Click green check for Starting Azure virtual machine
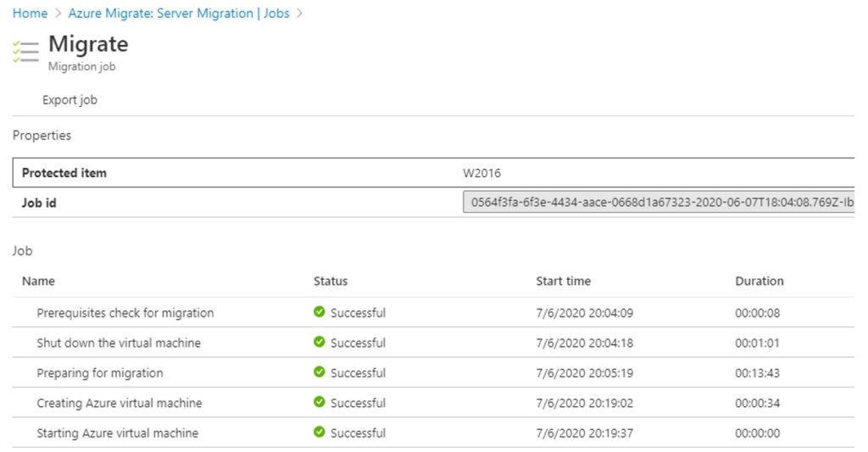This screenshot has height=452, width=868. 319,432
